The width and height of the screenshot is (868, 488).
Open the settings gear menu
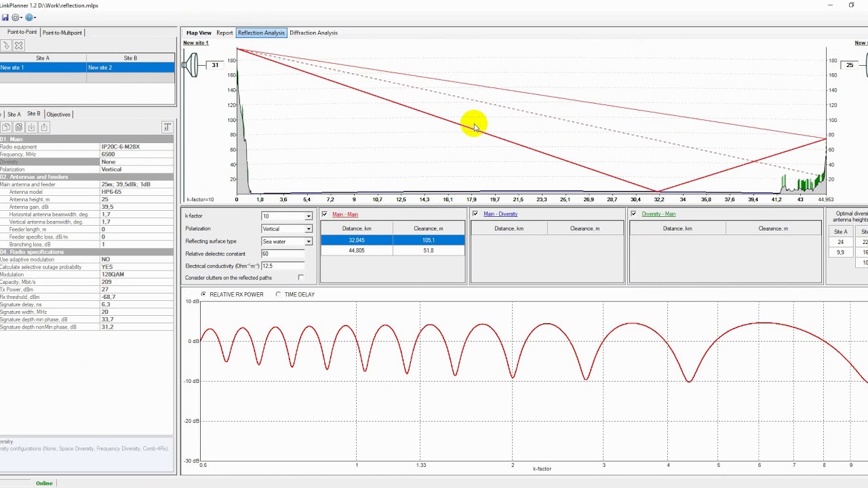[16, 18]
